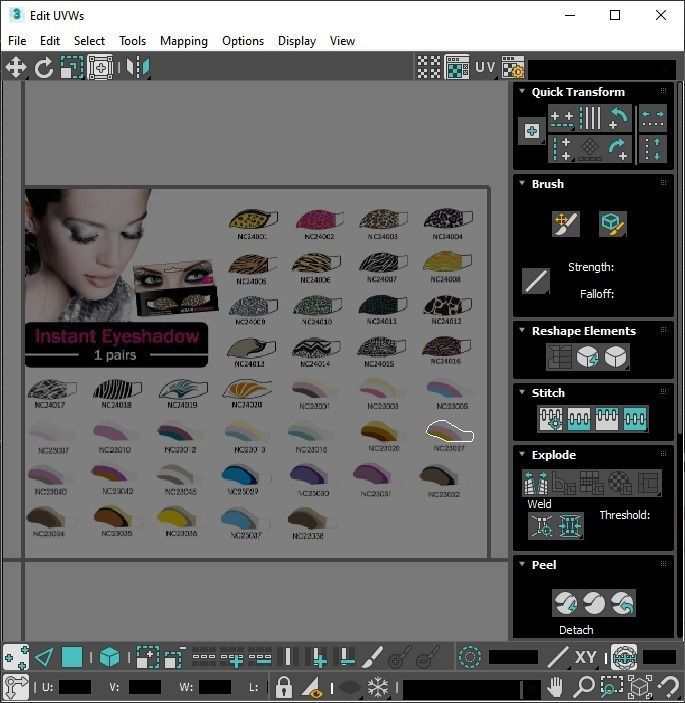Click the V coordinate input field

(x=145, y=687)
